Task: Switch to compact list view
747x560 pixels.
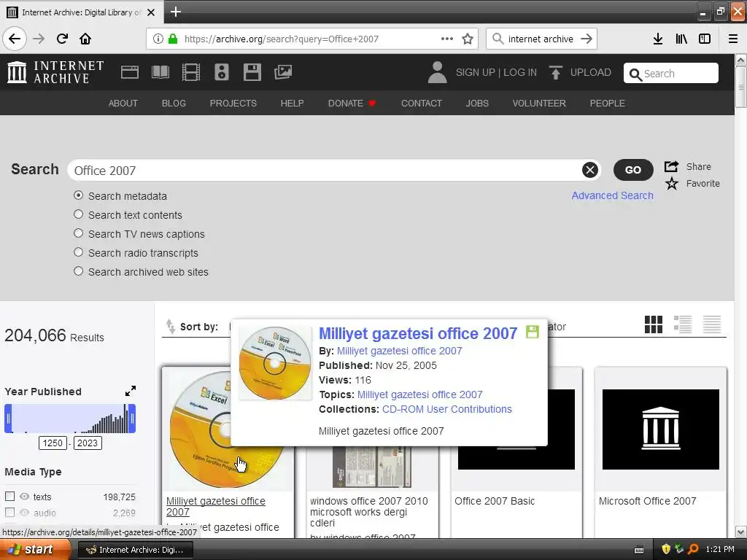Action: (x=712, y=324)
